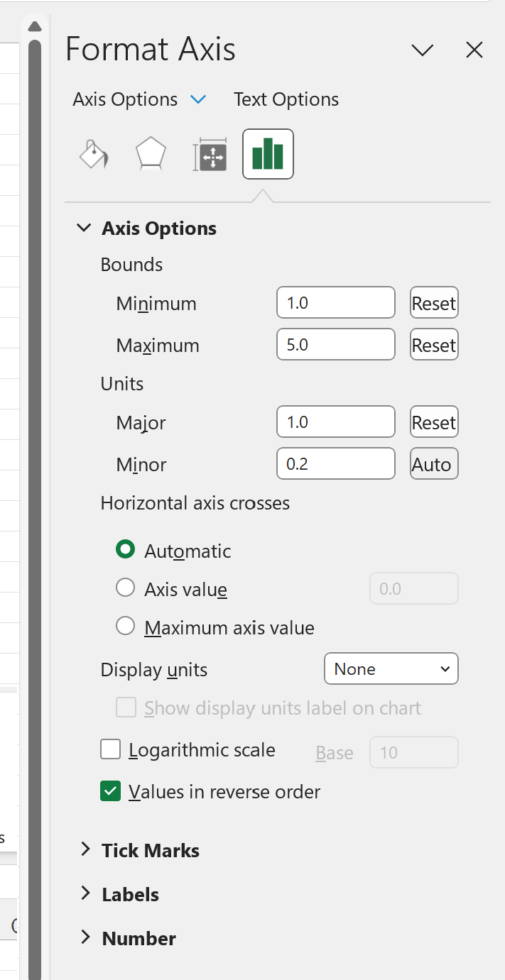Click Auto for the Minor unit
505x980 pixels.
pos(434,463)
